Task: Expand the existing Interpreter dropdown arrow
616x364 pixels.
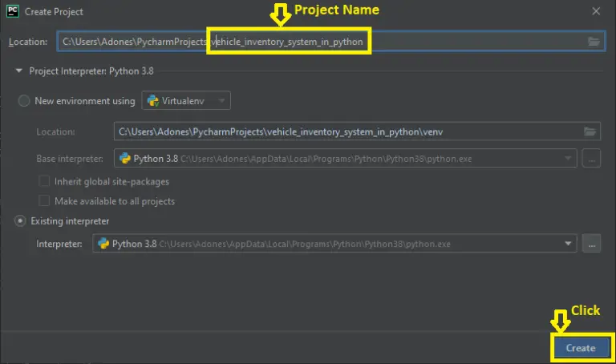Action: (x=568, y=244)
